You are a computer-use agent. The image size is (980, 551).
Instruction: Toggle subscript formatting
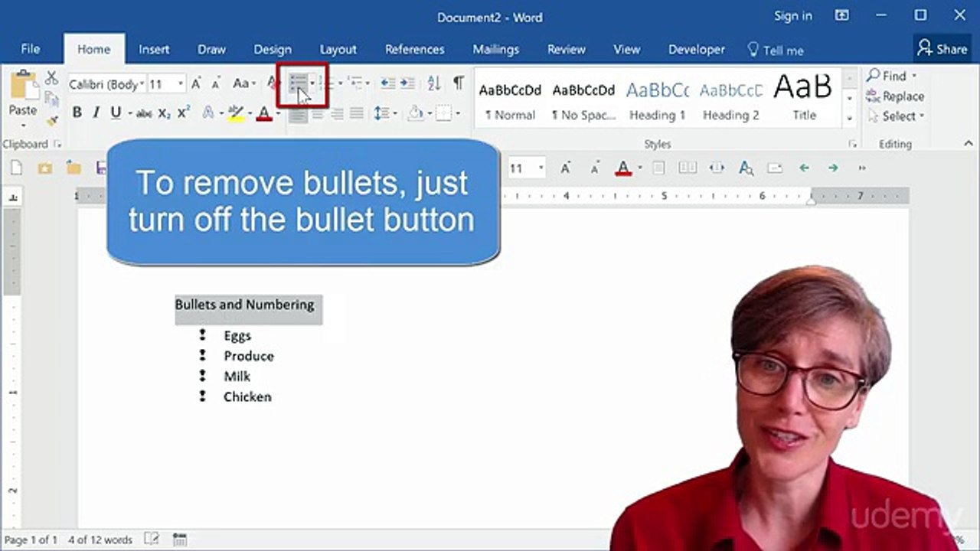click(164, 113)
